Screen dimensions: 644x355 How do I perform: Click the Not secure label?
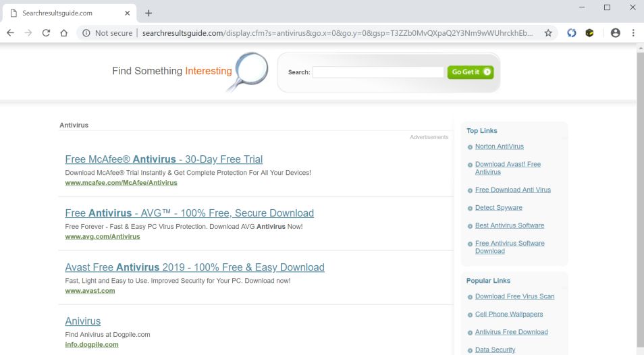click(114, 33)
